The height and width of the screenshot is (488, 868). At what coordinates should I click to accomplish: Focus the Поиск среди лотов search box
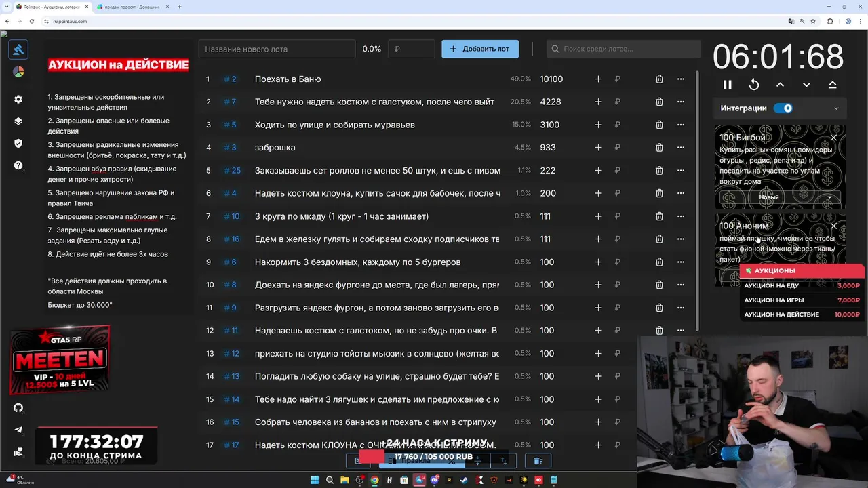point(624,49)
